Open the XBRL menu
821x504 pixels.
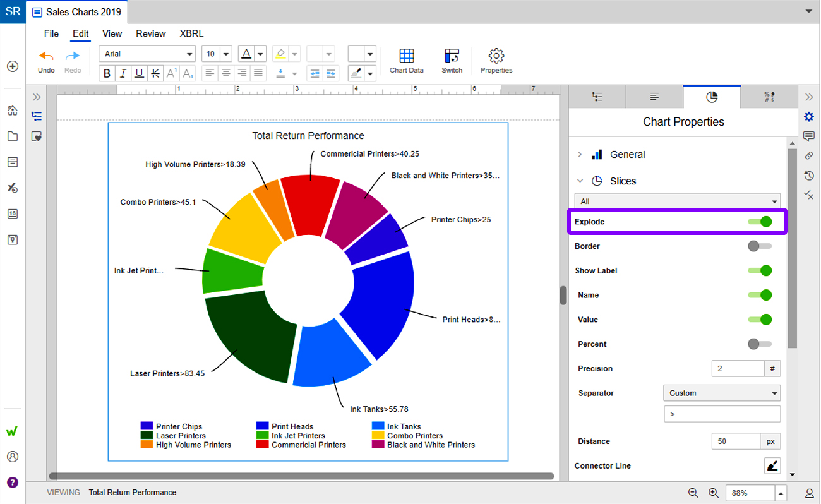[x=191, y=33]
